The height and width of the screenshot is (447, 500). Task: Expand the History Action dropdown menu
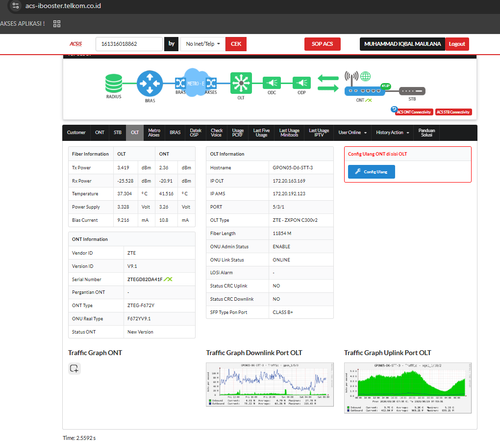tap(392, 133)
